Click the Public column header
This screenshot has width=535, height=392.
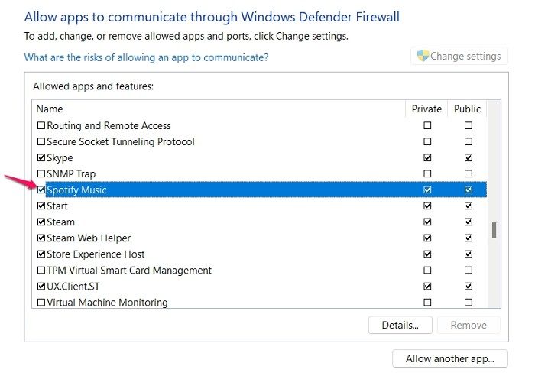point(467,109)
